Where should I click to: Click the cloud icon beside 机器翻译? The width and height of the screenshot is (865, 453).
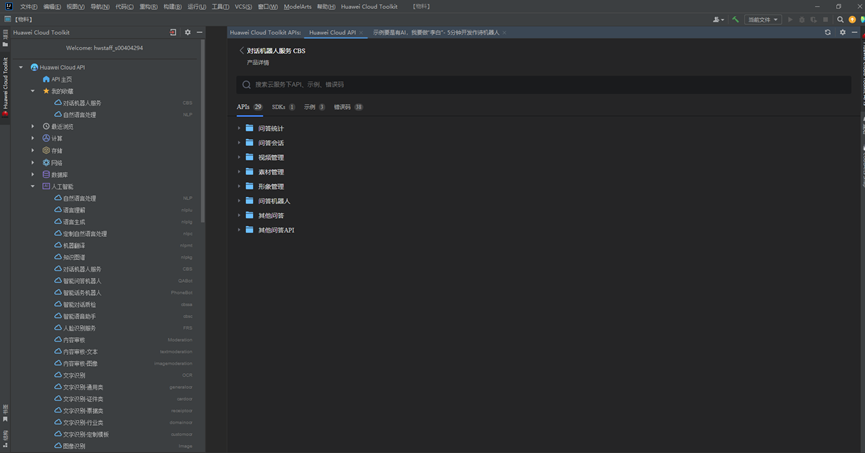pyautogui.click(x=58, y=245)
